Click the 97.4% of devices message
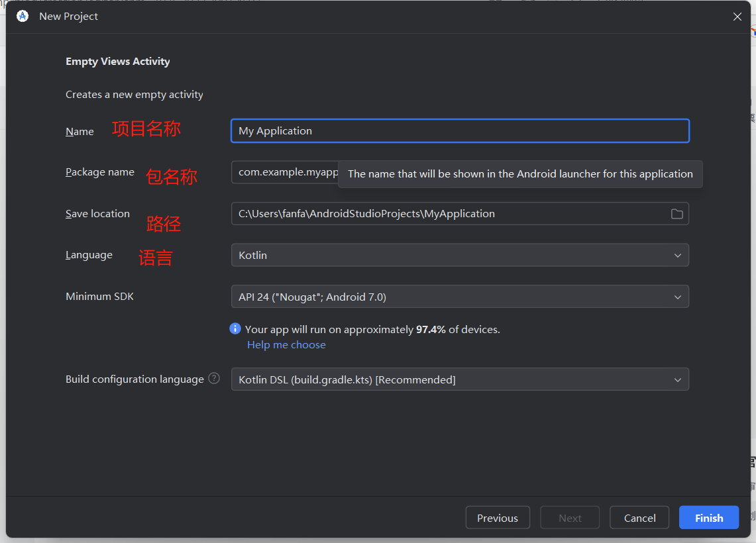 tap(372, 330)
